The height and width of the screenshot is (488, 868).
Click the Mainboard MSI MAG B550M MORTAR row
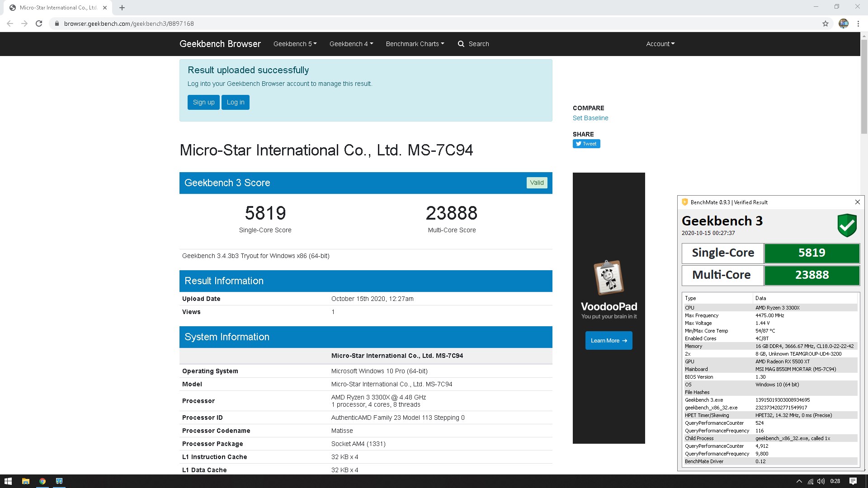tap(770, 369)
